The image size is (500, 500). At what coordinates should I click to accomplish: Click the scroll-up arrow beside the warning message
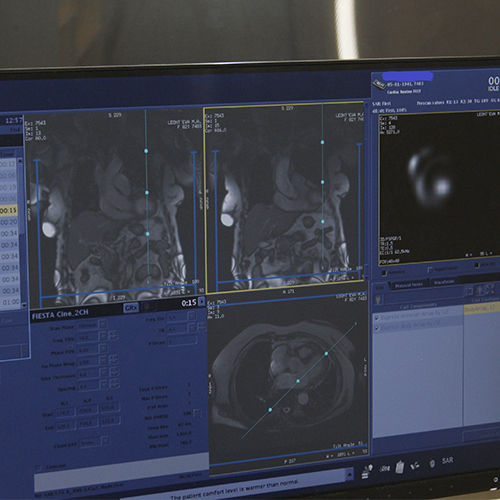click(x=349, y=474)
